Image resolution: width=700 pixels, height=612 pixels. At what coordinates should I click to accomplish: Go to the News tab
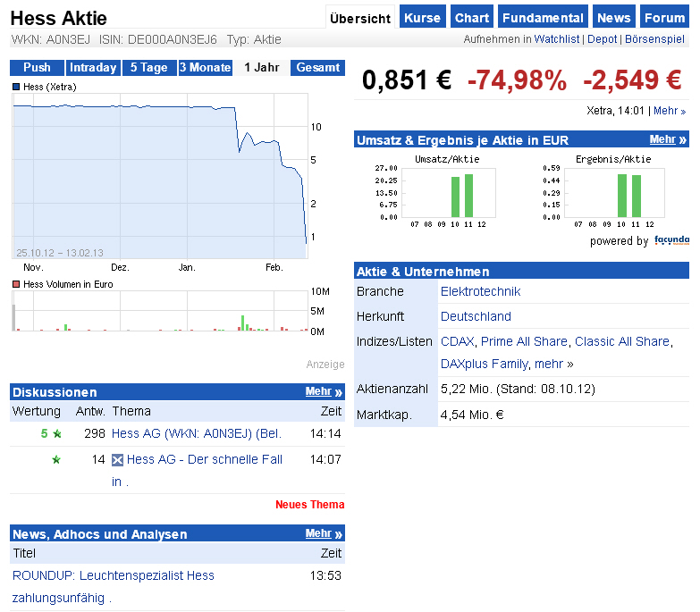pos(614,17)
